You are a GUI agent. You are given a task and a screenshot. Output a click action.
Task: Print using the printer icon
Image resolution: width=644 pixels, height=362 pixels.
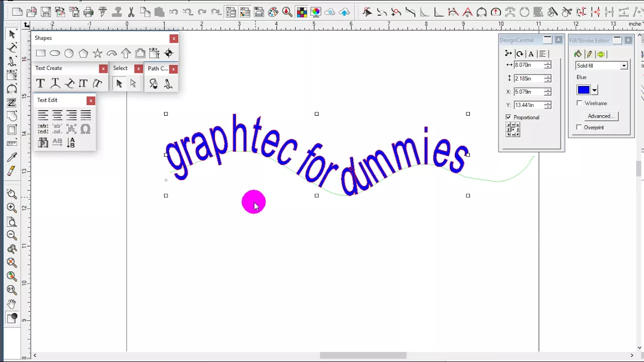[x=89, y=12]
